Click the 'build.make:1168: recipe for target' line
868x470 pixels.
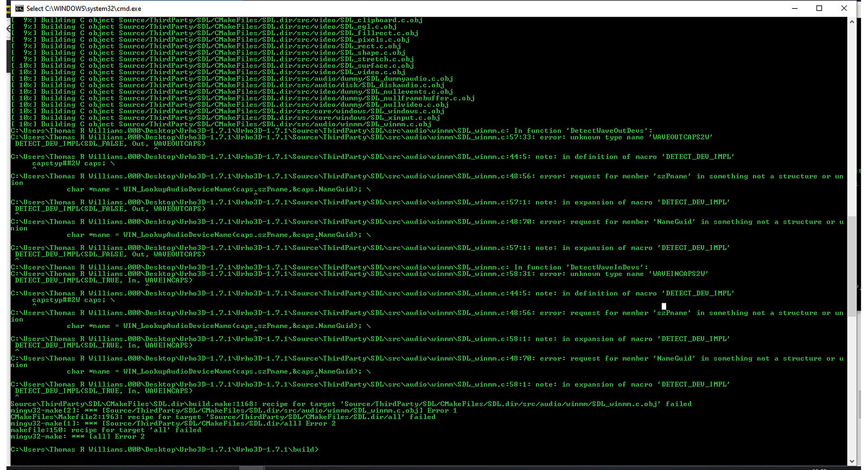351,403
